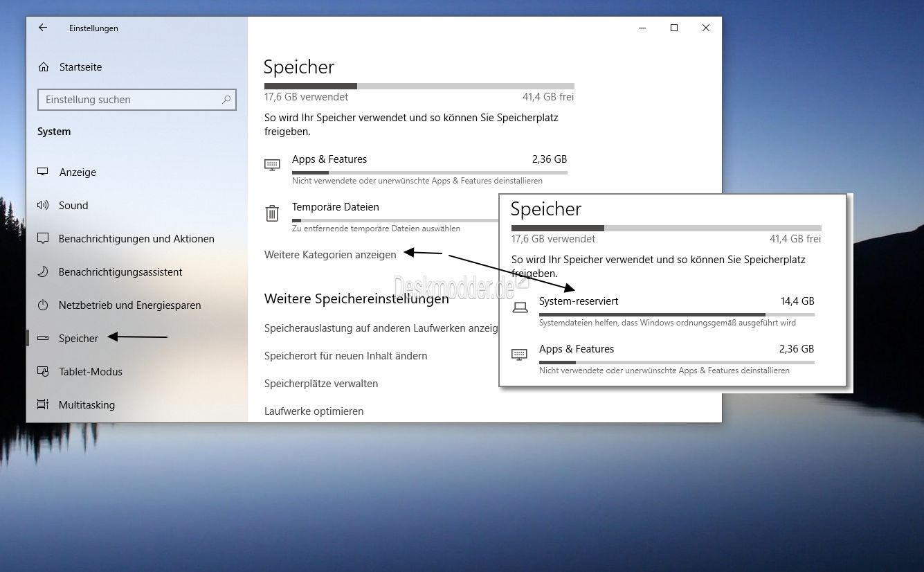Click the Netzbetrieb power icon
Screen dimensions: 924x572
click(43, 305)
